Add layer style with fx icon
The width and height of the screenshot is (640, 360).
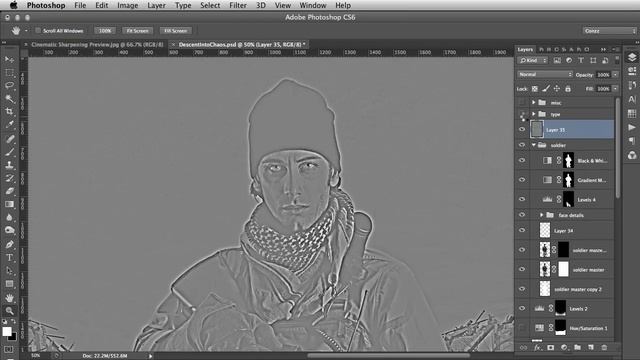point(537,347)
